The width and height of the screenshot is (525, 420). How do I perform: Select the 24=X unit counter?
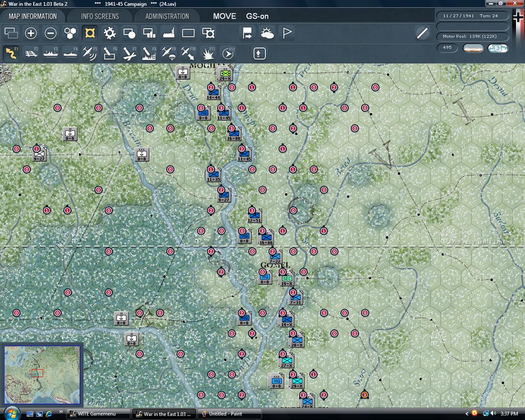pos(307,402)
